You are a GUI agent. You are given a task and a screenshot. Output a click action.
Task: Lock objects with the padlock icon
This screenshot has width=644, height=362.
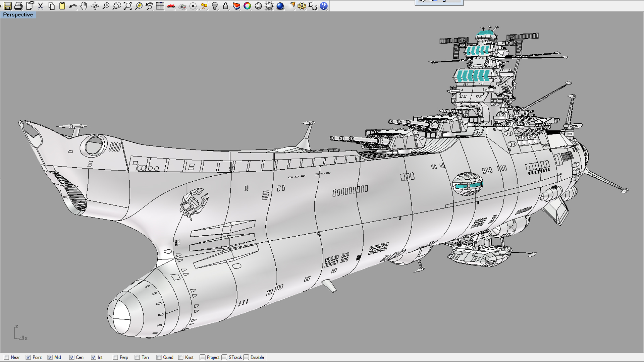pyautogui.click(x=226, y=6)
